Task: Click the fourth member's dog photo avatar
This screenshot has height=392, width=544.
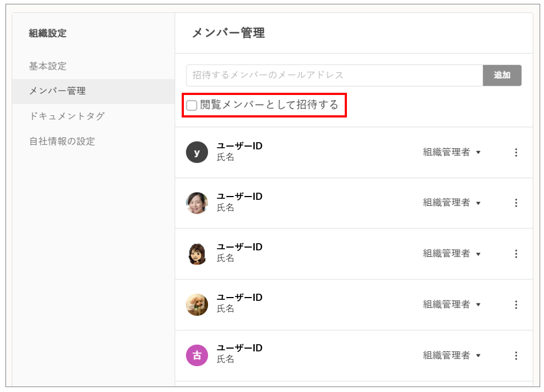Action: coord(197,305)
